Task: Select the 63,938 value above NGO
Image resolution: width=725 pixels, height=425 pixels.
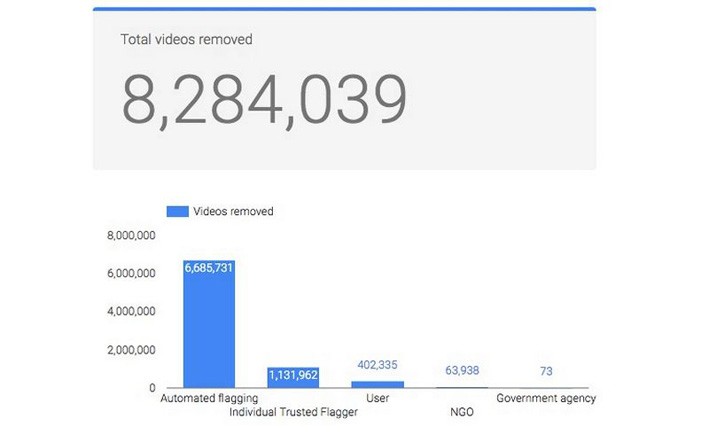Action: pos(461,372)
